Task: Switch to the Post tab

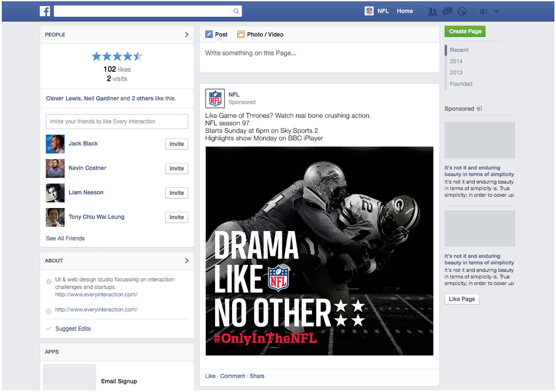Action: point(216,34)
